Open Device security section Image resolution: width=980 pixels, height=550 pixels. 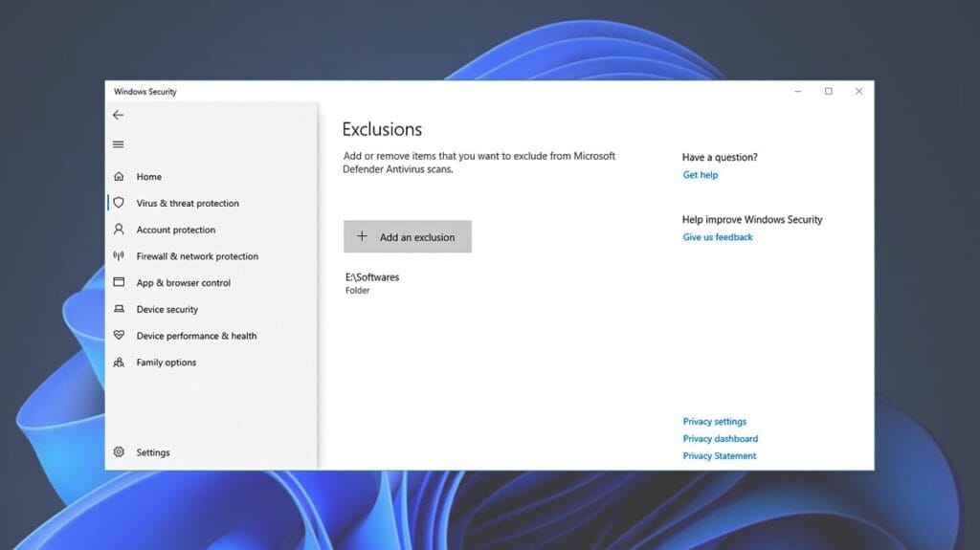point(167,309)
